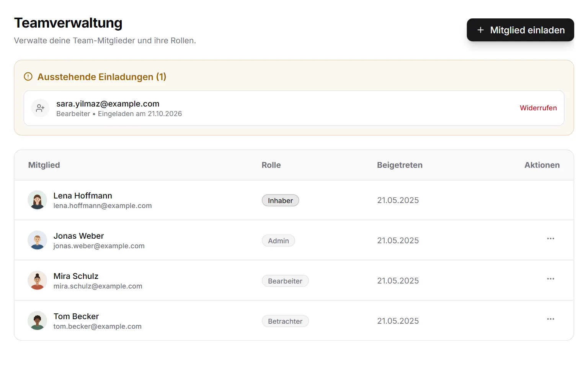Screen dimensions: 588x377
Task: Click the text 'Eingeladen am 21.10.2026'
Action: pos(140,114)
